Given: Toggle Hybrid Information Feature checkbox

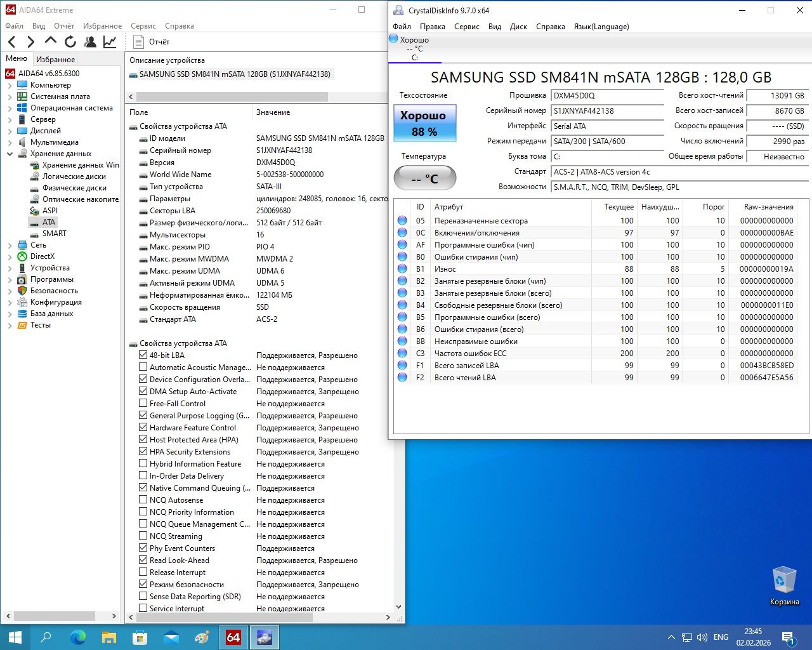Looking at the screenshot, I should tap(143, 464).
